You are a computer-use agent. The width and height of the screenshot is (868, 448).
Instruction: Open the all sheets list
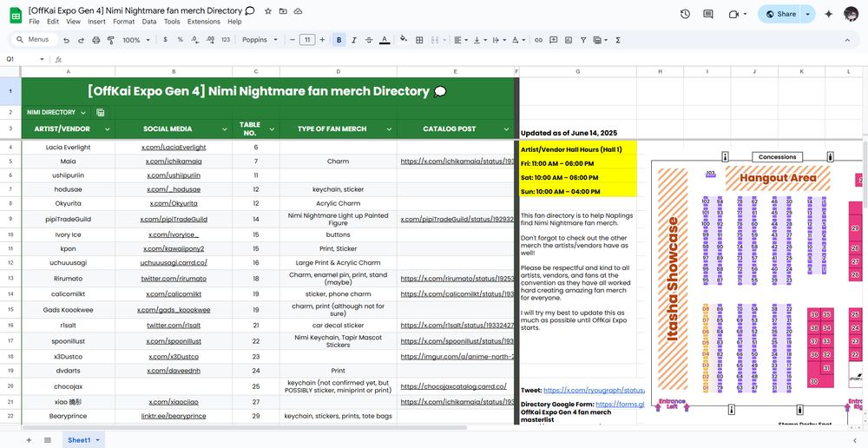48,439
